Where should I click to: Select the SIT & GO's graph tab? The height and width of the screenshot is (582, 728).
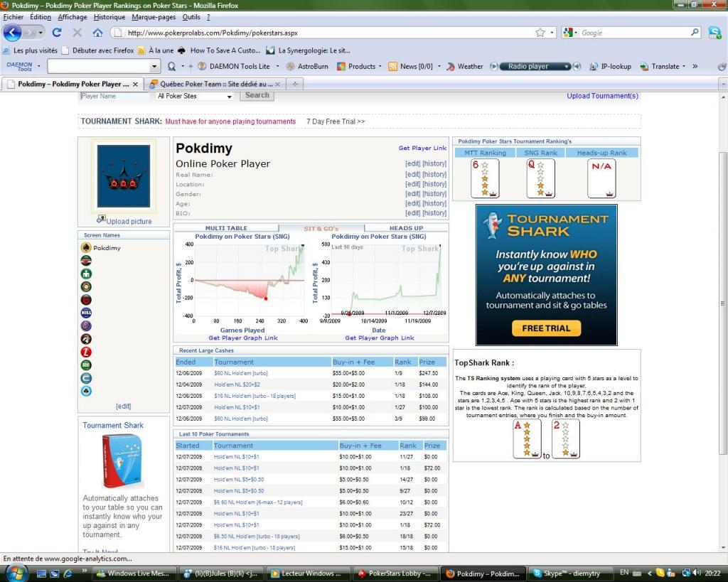[321, 228]
